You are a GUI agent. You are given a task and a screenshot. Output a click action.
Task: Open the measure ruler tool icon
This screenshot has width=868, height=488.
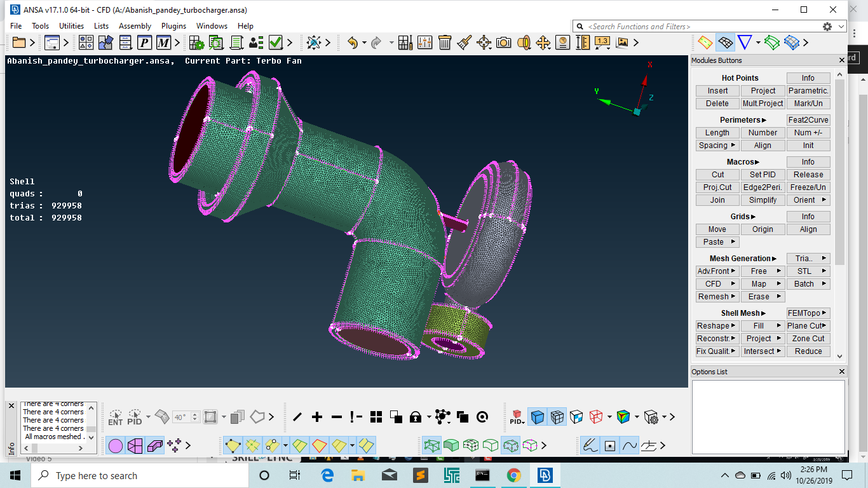coord(582,43)
